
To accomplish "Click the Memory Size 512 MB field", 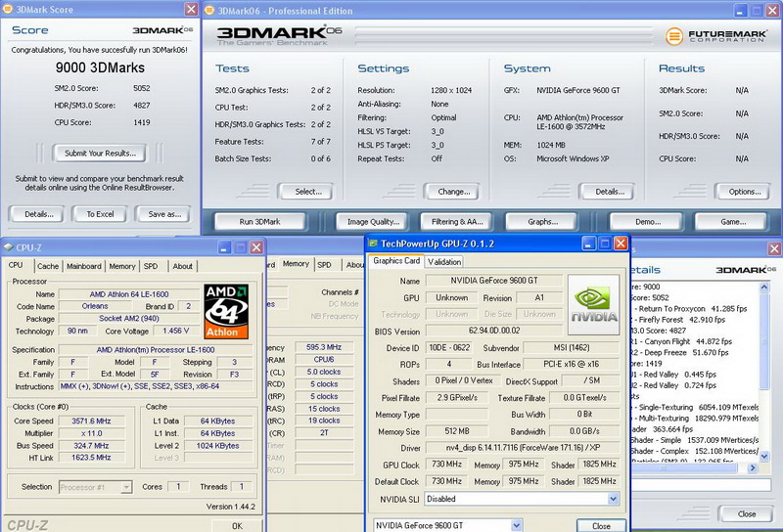I will (x=457, y=431).
